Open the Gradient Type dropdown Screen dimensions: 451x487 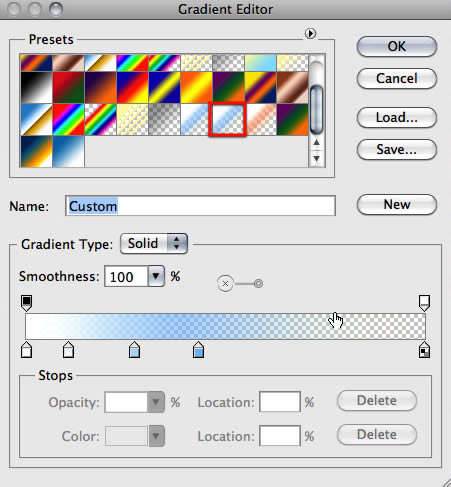click(154, 244)
